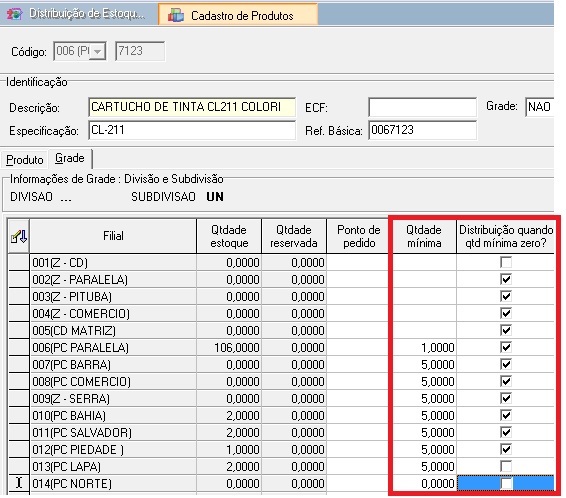Click the Ponto de pedido column header
Screen dimensions: 566x498
pos(358,236)
